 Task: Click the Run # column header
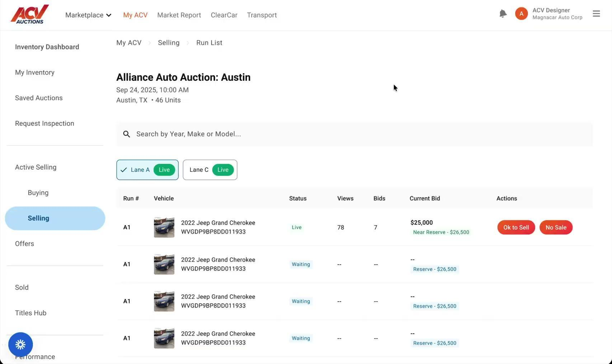tap(131, 198)
